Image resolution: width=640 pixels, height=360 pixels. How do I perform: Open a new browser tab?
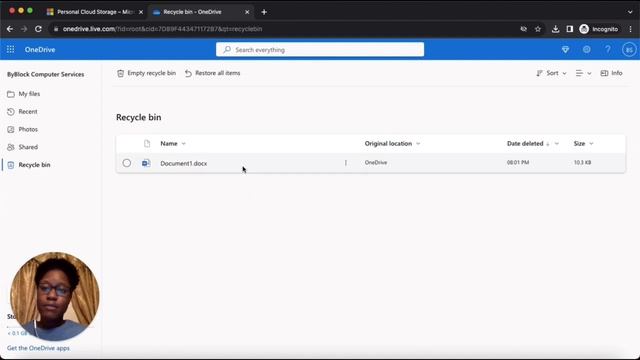pos(264,12)
